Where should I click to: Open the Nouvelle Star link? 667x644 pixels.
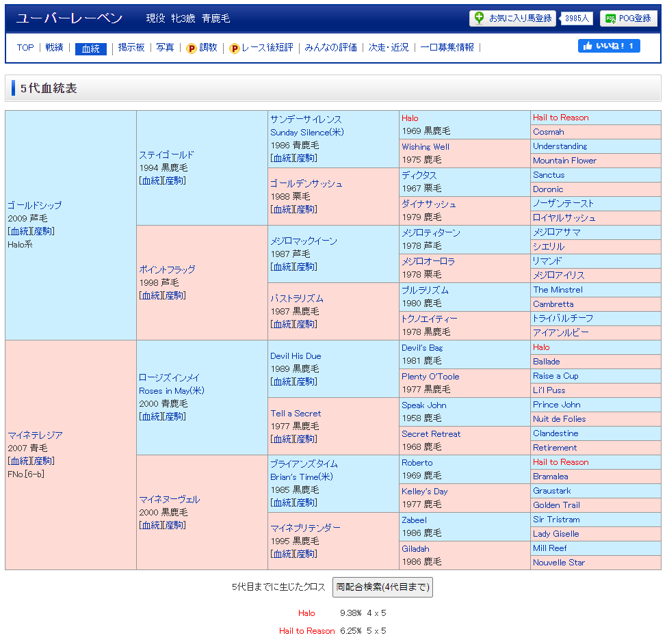click(558, 563)
